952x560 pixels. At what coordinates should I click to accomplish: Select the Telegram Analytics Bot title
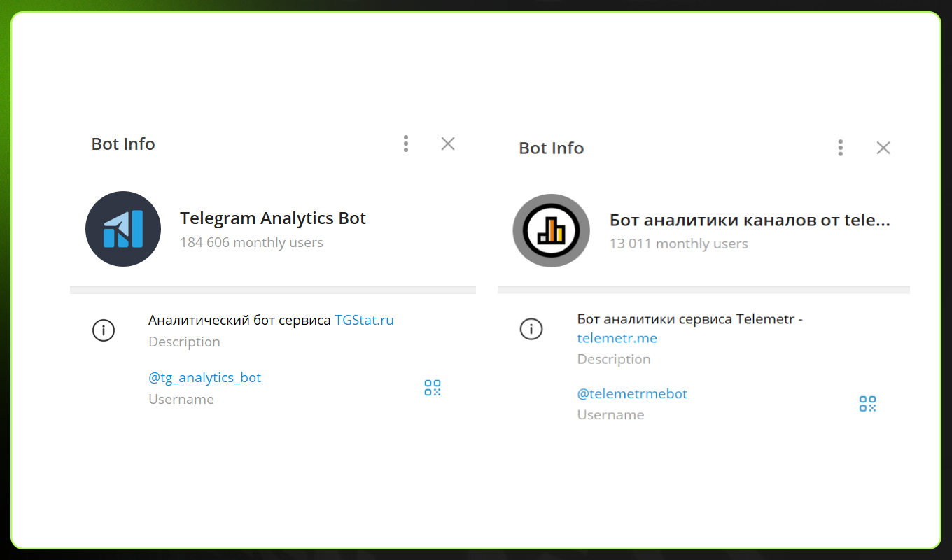pyautogui.click(x=273, y=218)
